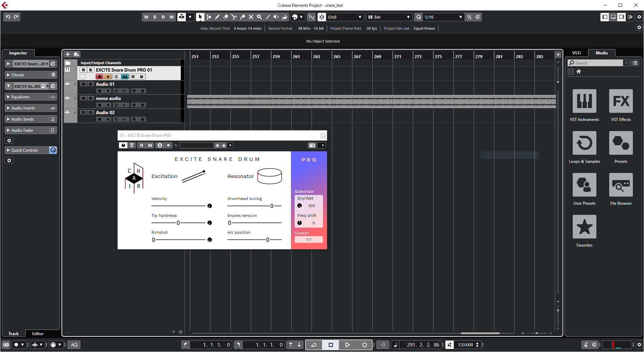
Task: Click the Add Track plus icon
Action: tap(68, 54)
